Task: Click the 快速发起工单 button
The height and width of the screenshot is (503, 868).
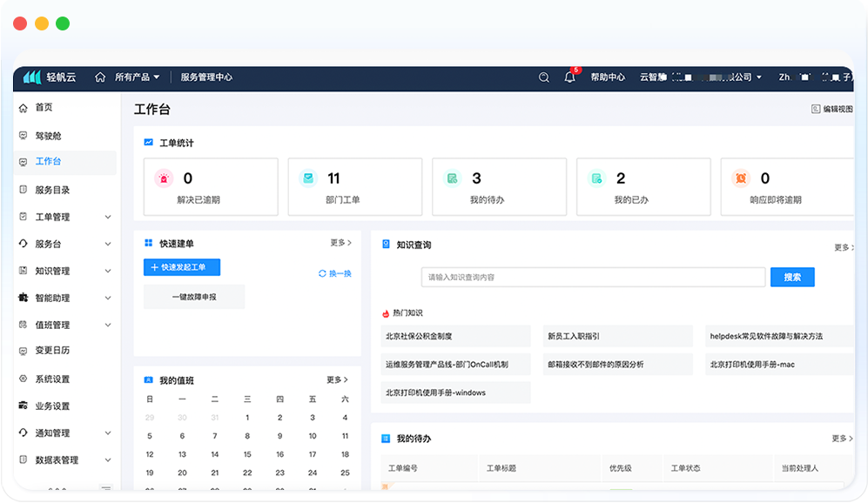Action: point(182,267)
